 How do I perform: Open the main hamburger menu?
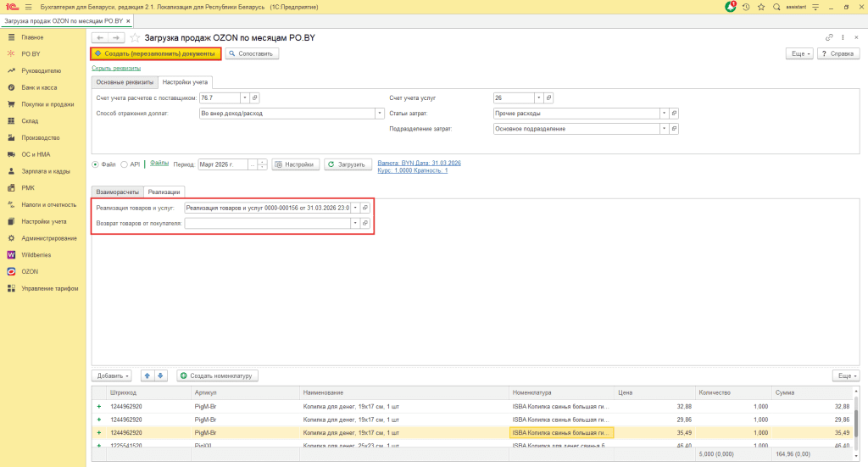(28, 7)
